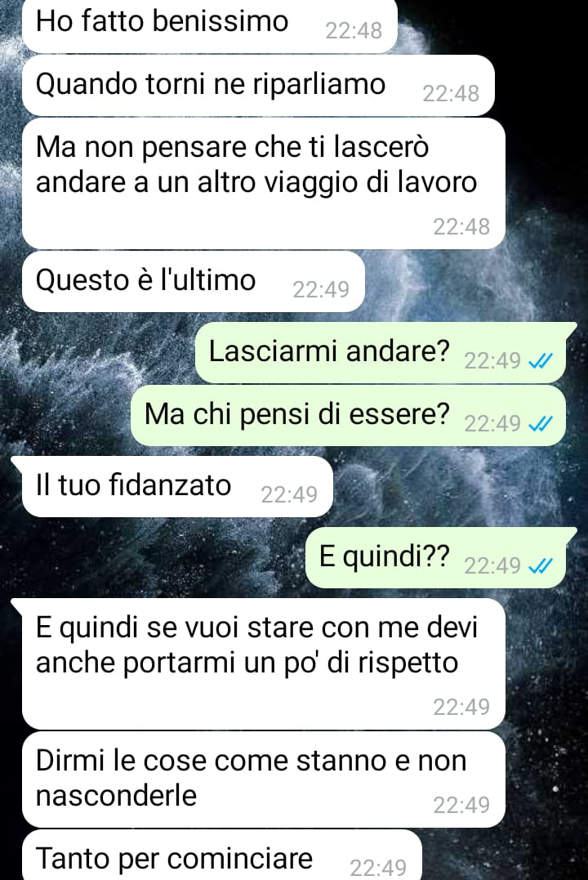Click the timestamp on 'Questo è l'ultimo'

point(321,289)
